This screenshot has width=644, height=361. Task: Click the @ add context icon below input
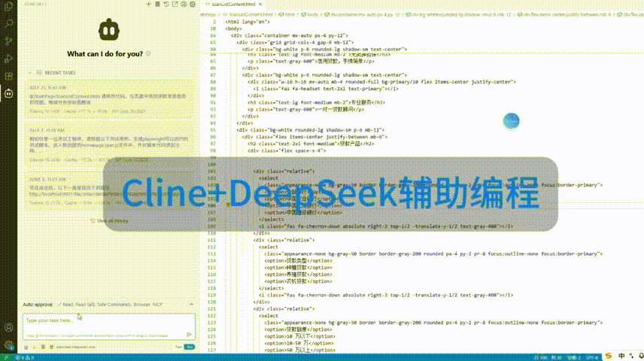[26, 347]
